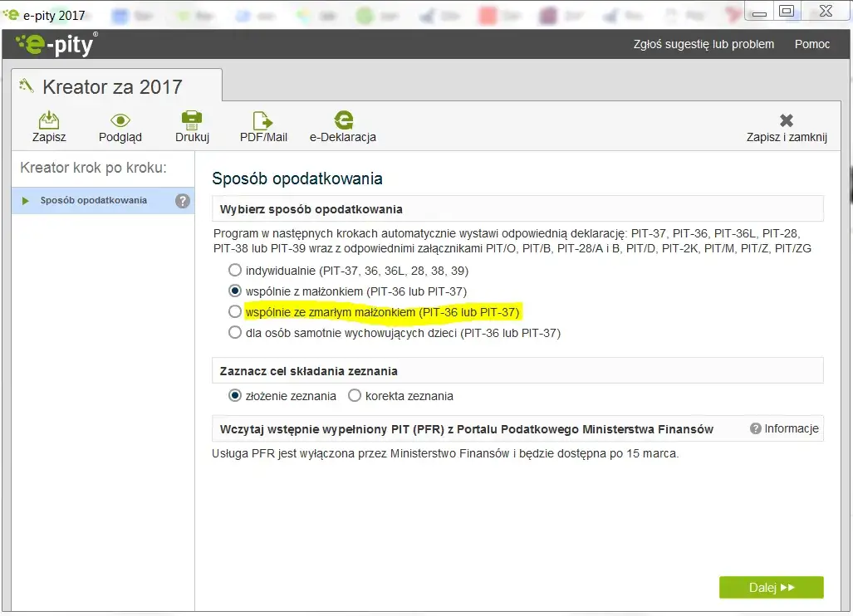
Task: Send via e-Deklaracja icon
Action: [343, 120]
